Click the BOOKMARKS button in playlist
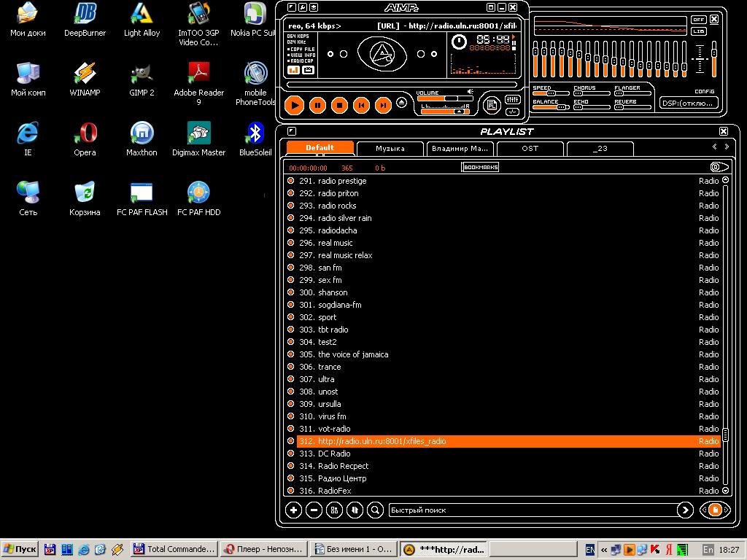Screen dimensions: 747x560 coord(480,167)
